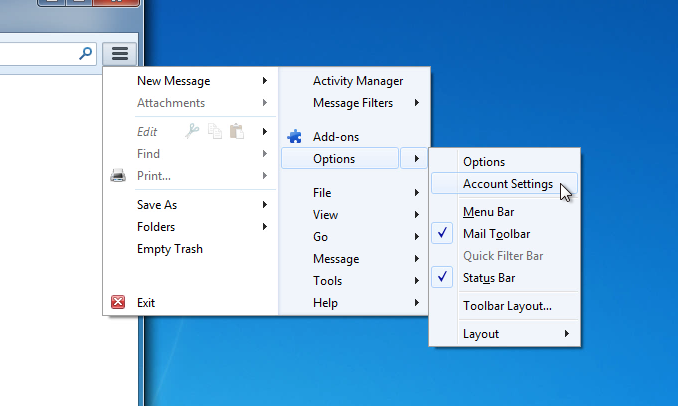Click the Edit label in the menu
This screenshot has height=406, width=678.
147,131
